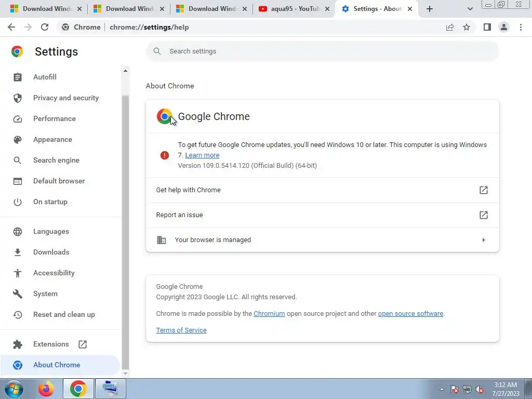Open the profile avatar menu
Viewport: 532px width, 399px height.
pyautogui.click(x=504, y=27)
